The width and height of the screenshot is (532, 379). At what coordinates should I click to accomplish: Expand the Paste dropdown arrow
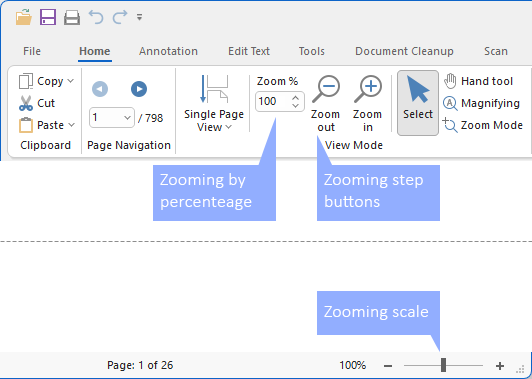(71, 125)
